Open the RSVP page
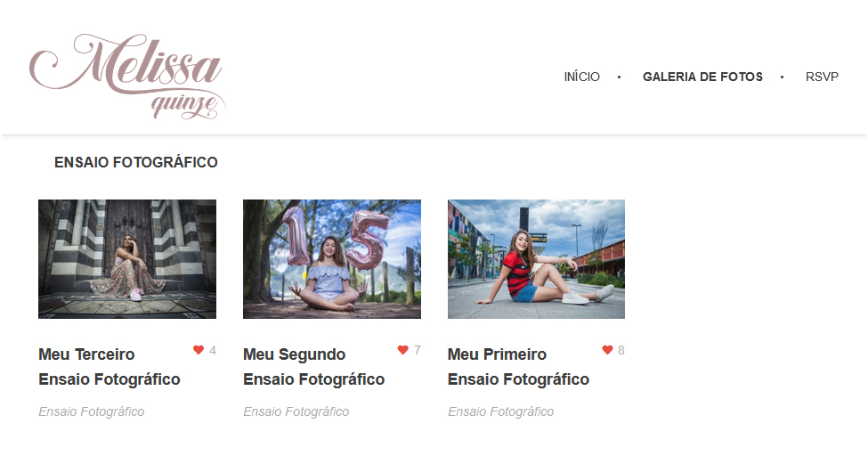This screenshot has height=456, width=868. 822,77
